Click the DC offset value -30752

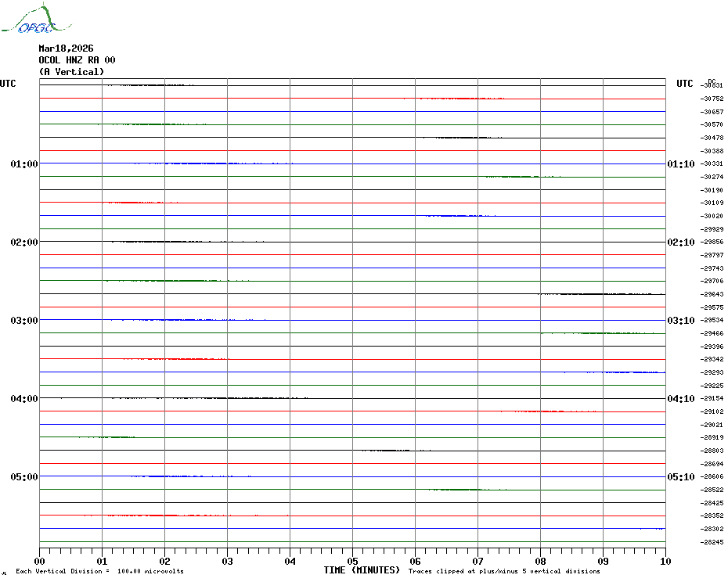pyautogui.click(x=712, y=99)
